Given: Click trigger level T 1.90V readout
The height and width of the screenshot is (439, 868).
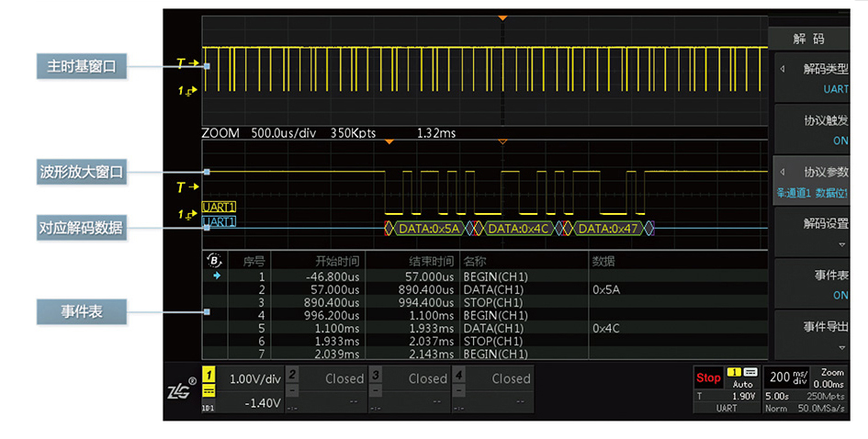Looking at the screenshot, I should click(x=727, y=397).
